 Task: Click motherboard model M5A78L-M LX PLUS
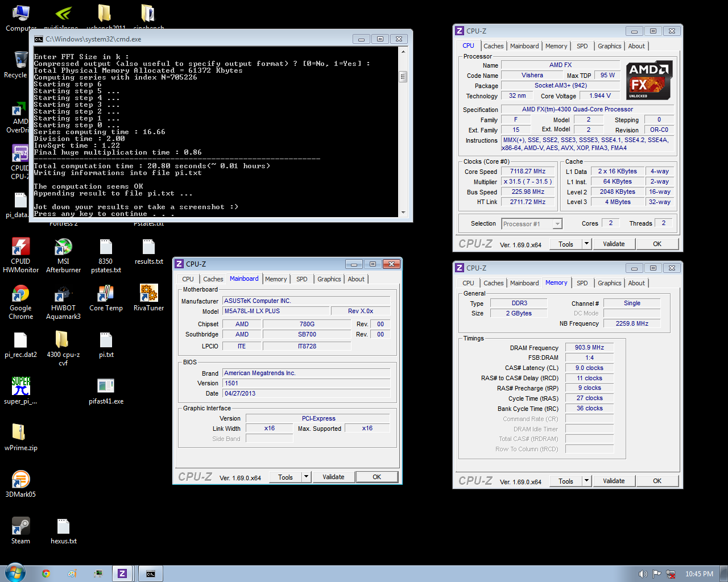pyautogui.click(x=276, y=311)
